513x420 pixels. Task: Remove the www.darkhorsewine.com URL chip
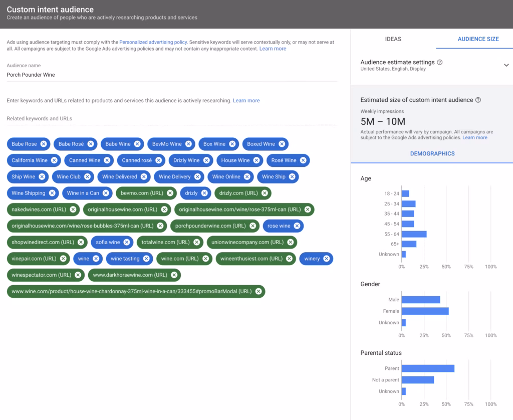[x=174, y=275]
